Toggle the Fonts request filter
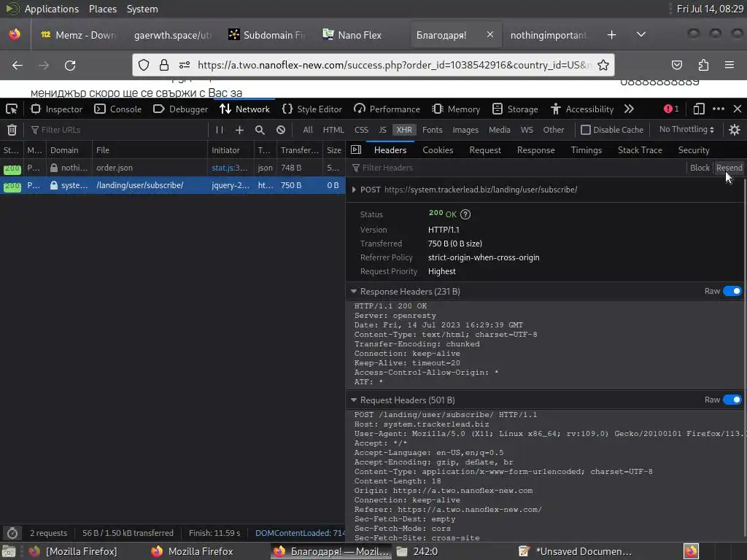Image resolution: width=747 pixels, height=560 pixels. point(432,130)
